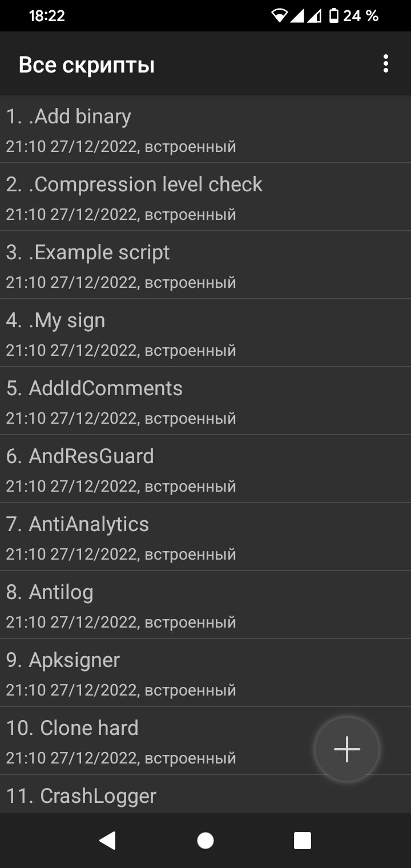This screenshot has height=868, width=411.
Task: Select the Antilog script
Action: tap(205, 605)
